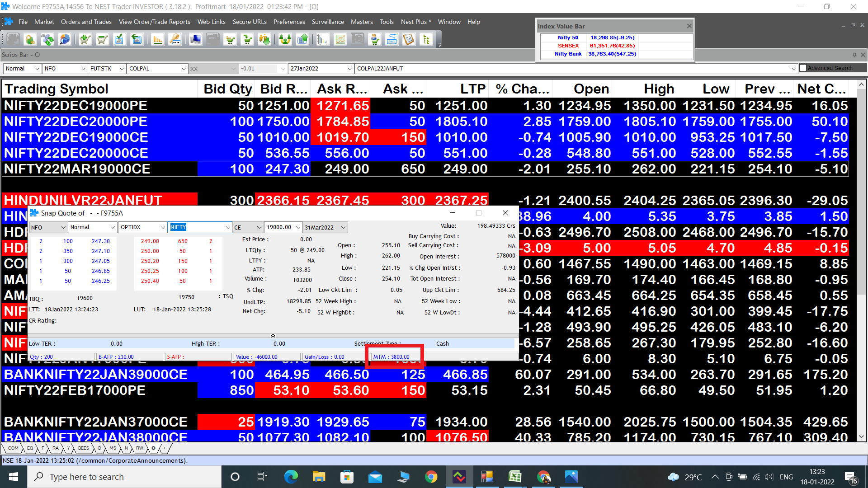
Task: Click the LTP column header
Action: (x=472, y=89)
